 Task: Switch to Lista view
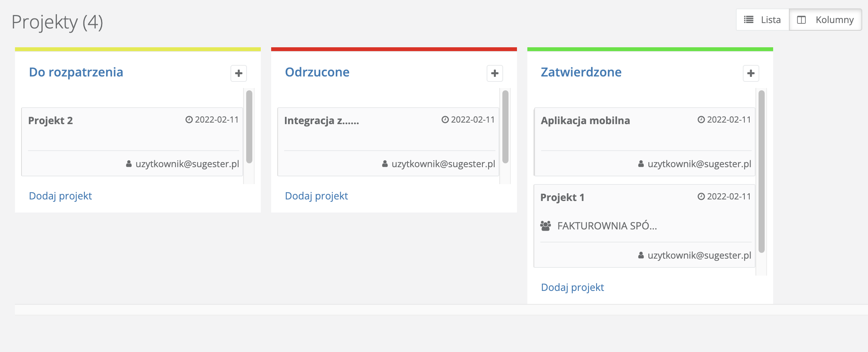pyautogui.click(x=763, y=20)
